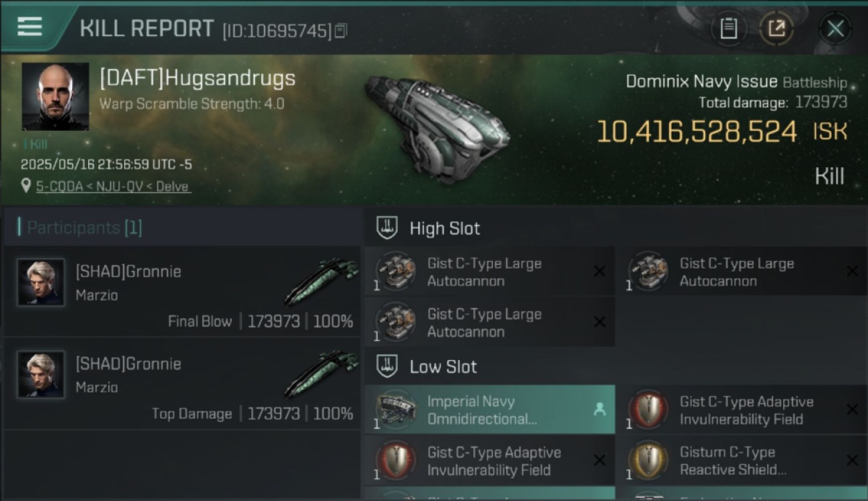Image resolution: width=868 pixels, height=501 pixels.
Task: Click the Low Slot section icon
Action: [387, 366]
